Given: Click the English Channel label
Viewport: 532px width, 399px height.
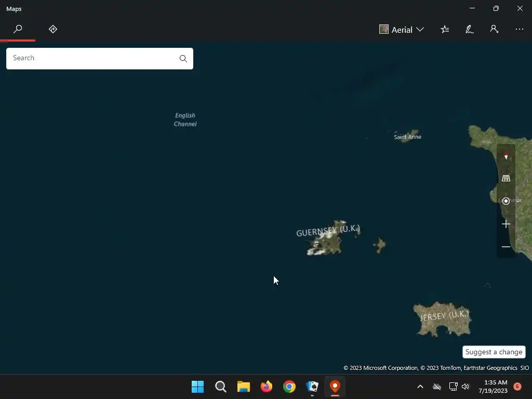Looking at the screenshot, I should click(185, 120).
